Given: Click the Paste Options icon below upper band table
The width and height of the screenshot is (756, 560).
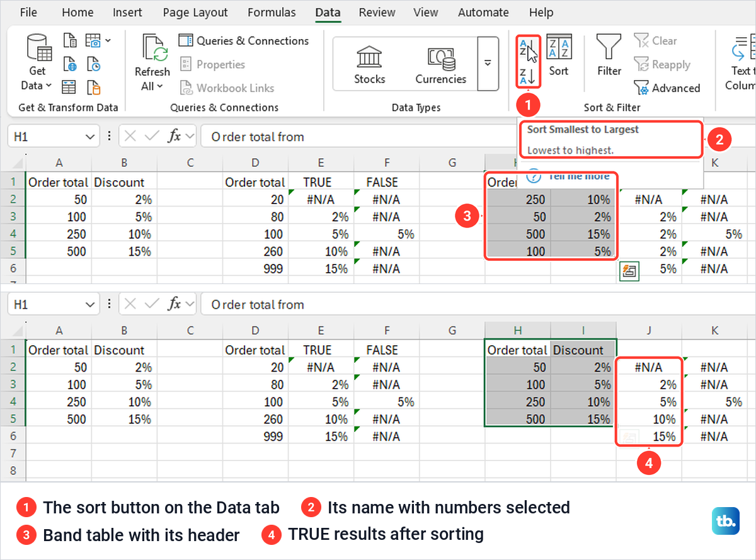Looking at the screenshot, I should pos(629,271).
